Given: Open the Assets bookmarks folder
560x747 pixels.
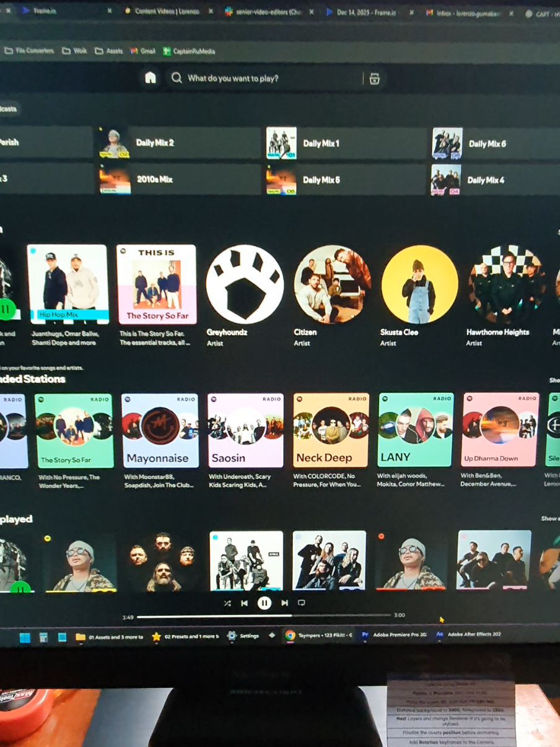Looking at the screenshot, I should tap(108, 51).
